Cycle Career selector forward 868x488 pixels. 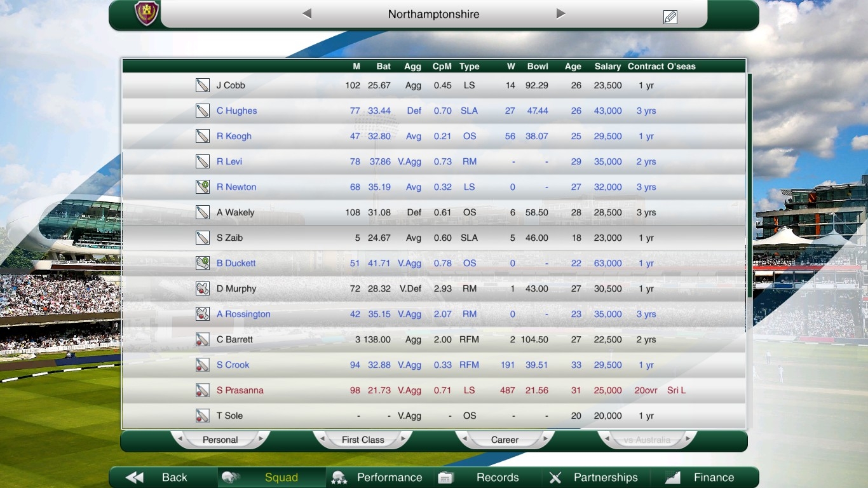pos(545,439)
